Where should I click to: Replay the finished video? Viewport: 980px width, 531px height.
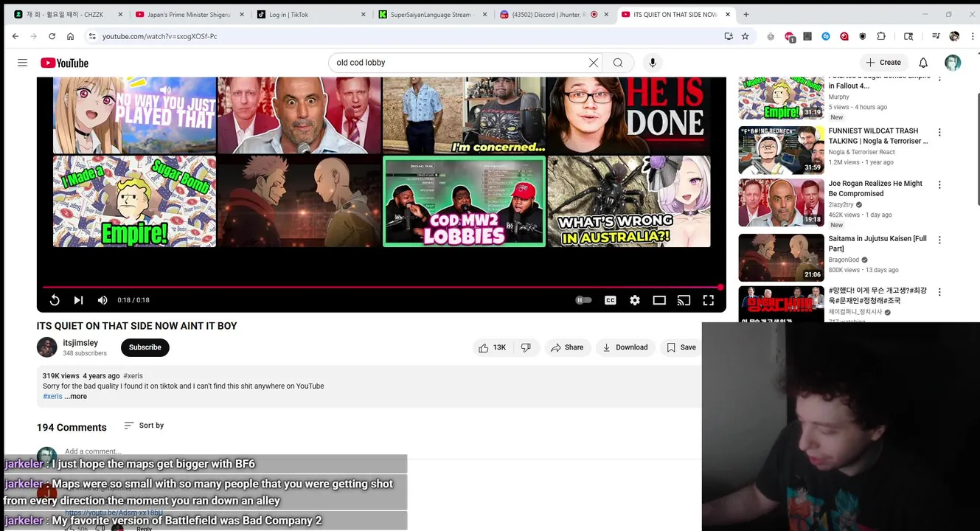click(x=55, y=300)
